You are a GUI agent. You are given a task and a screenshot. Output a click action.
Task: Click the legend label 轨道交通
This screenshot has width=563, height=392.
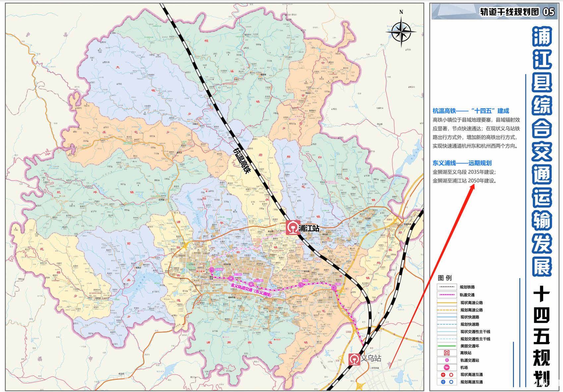pyautogui.click(x=467, y=295)
